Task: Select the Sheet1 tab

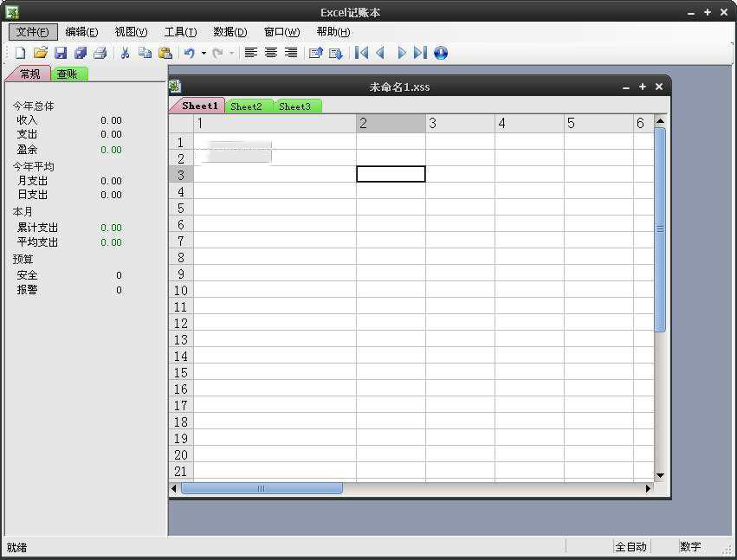Action: (199, 106)
